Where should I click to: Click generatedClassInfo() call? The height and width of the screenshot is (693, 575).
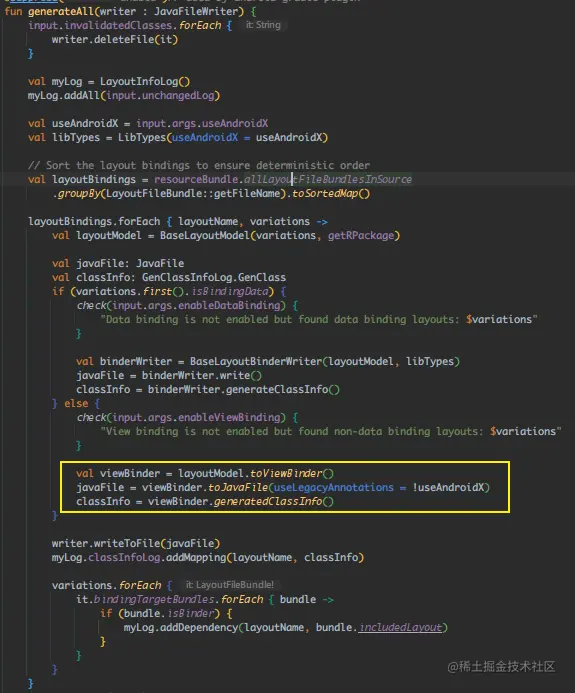[274, 502]
